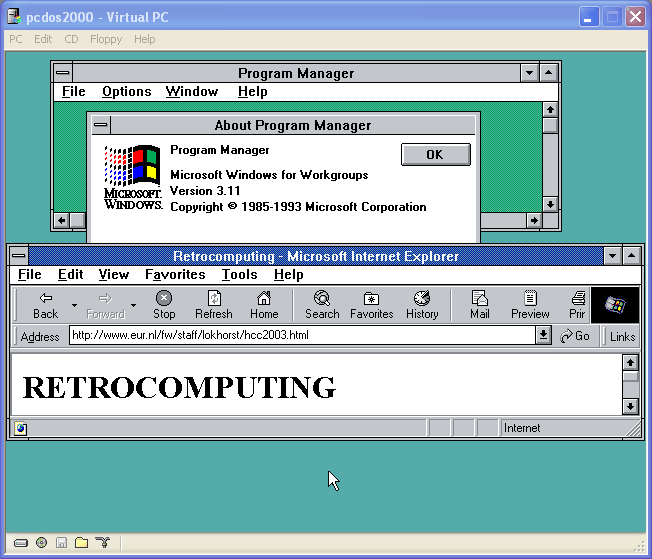Screen dimensions: 652x559
Task: Open Internet Explorer File menu
Action: [30, 275]
